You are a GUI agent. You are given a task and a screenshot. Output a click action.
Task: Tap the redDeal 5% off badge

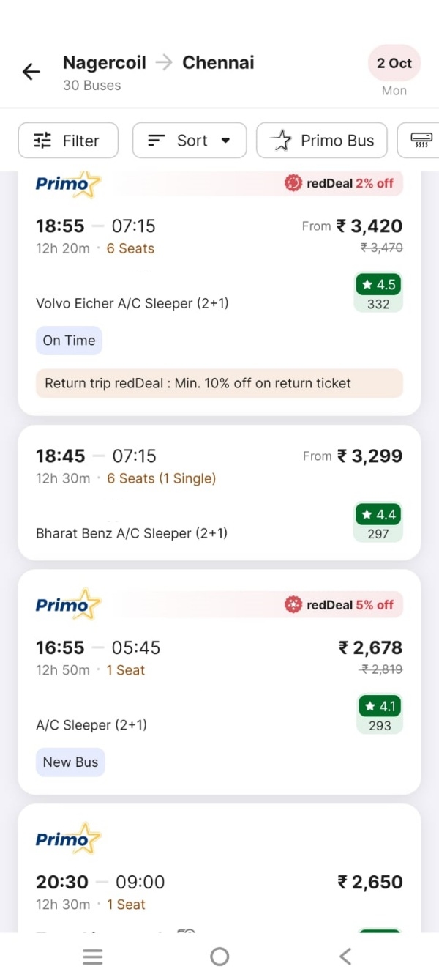[x=340, y=604]
